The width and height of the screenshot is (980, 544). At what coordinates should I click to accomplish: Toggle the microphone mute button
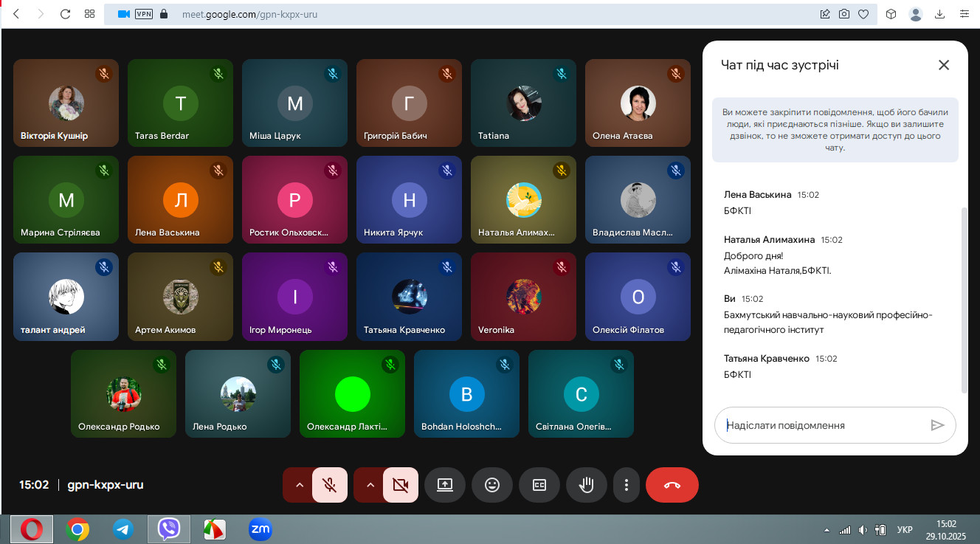coord(330,485)
